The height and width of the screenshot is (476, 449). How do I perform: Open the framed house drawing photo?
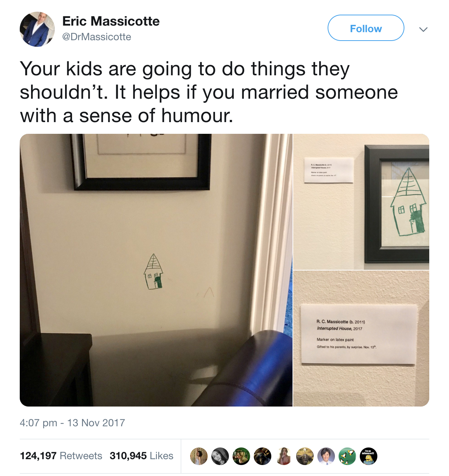[361, 202]
